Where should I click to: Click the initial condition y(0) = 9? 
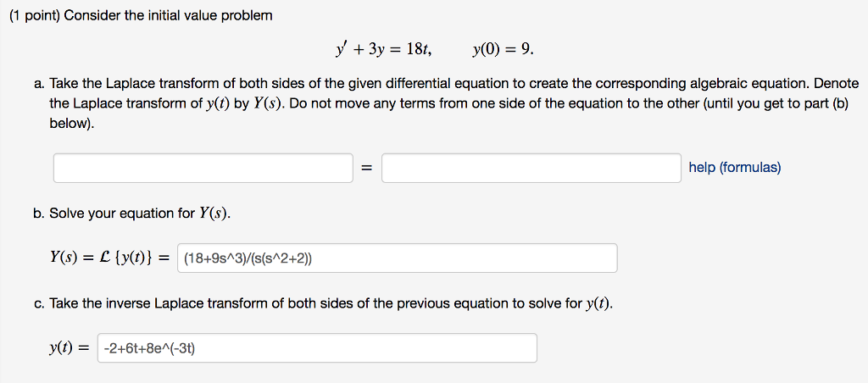point(504,50)
